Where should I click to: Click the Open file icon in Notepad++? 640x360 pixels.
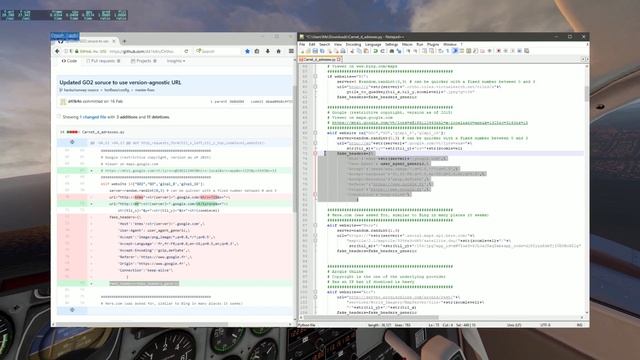309,51
